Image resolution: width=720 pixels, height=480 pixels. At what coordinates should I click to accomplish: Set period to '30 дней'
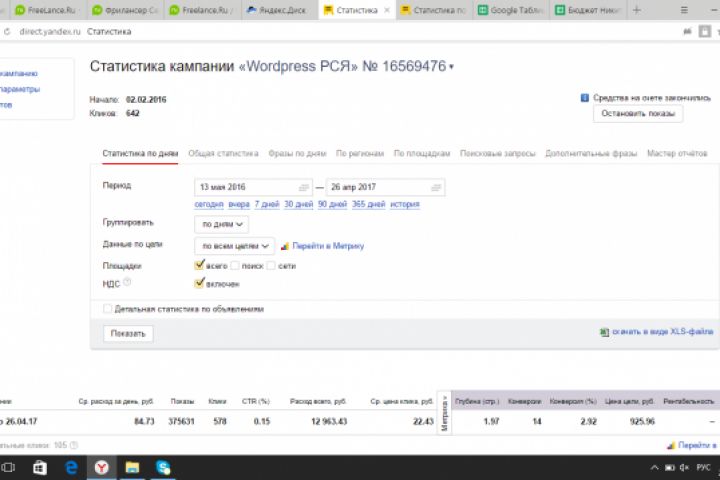pos(298,204)
